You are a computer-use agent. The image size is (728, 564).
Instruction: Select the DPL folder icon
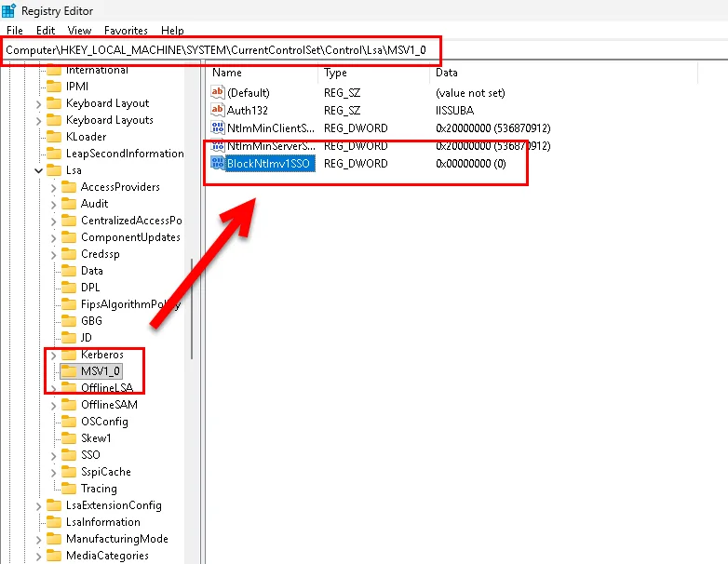click(69, 288)
